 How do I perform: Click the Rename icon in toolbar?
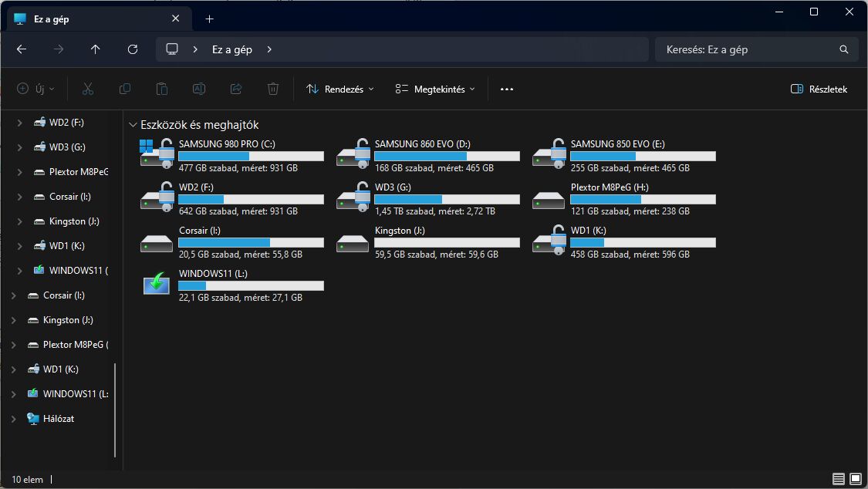tap(199, 89)
